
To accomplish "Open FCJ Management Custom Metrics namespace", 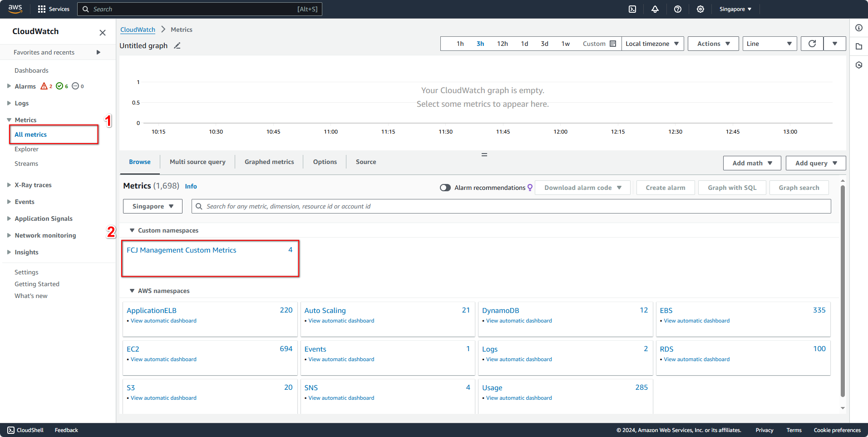I will [x=182, y=250].
